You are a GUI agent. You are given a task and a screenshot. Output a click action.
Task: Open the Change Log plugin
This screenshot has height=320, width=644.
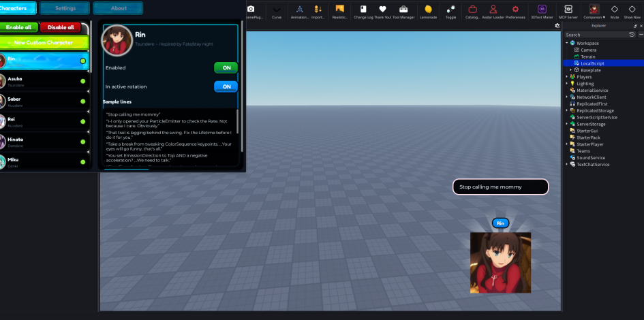(x=363, y=12)
